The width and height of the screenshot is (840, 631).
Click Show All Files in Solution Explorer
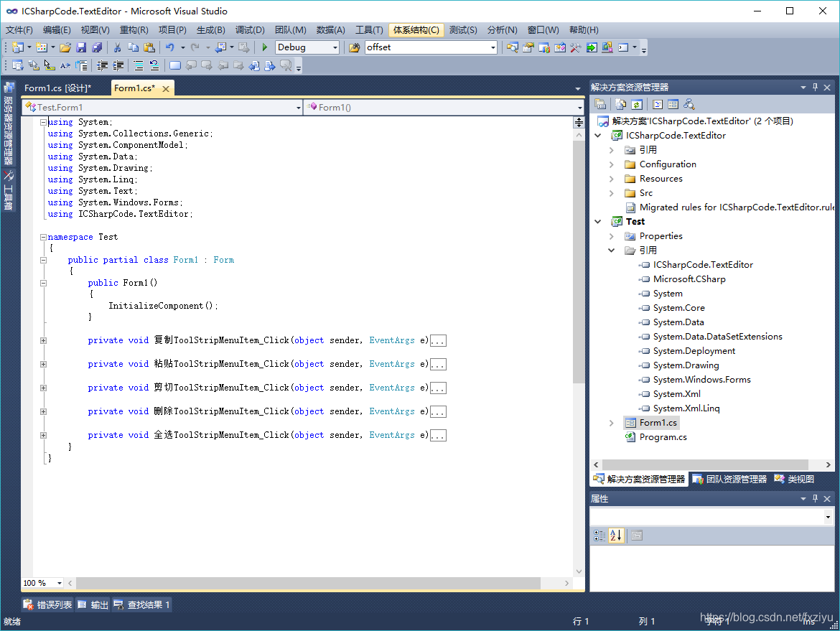click(x=621, y=105)
